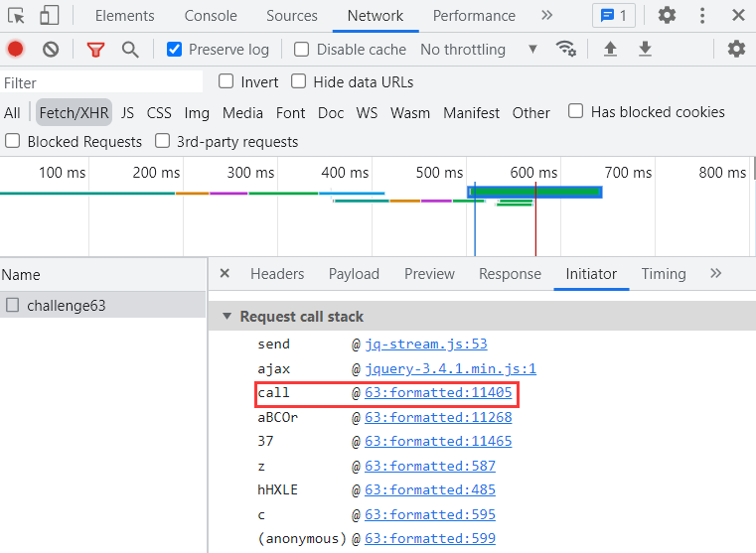Click the inspect element picker icon
Image resolution: width=756 pixels, height=553 pixels.
coord(16,15)
